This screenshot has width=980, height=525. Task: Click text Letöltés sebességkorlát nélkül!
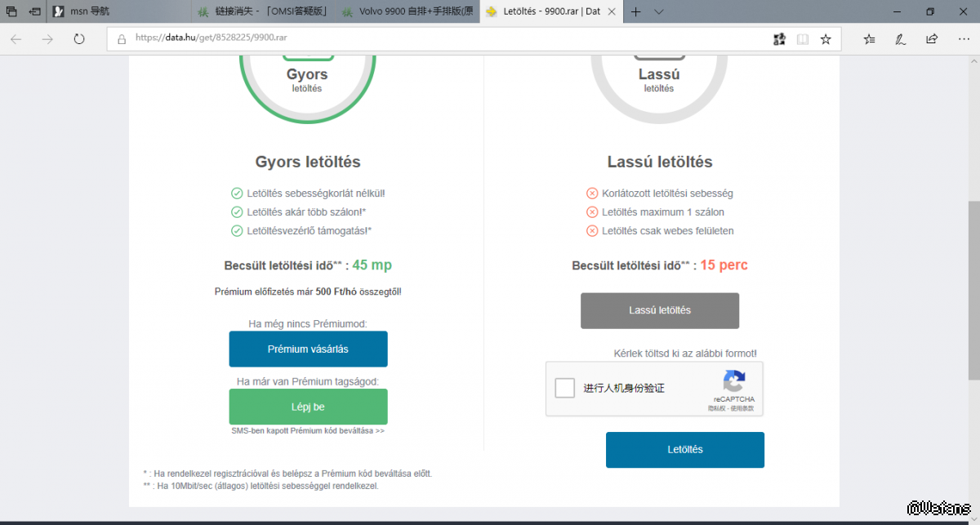[316, 194]
